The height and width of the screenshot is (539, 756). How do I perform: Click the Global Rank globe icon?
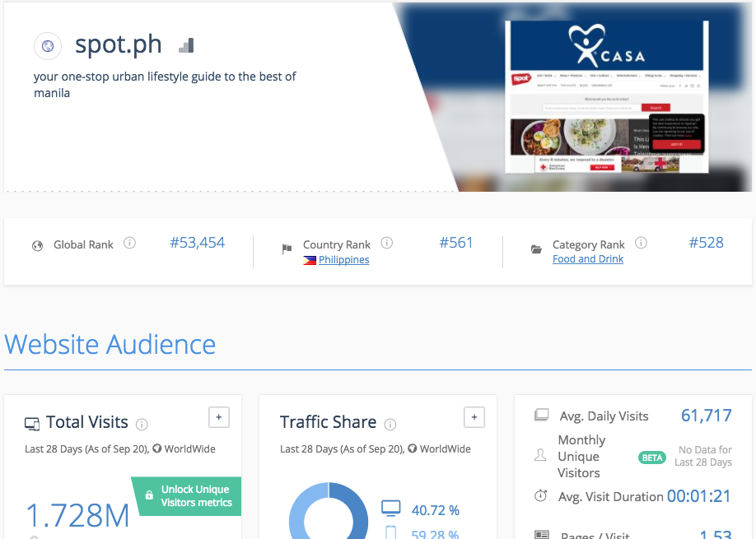coord(37,246)
